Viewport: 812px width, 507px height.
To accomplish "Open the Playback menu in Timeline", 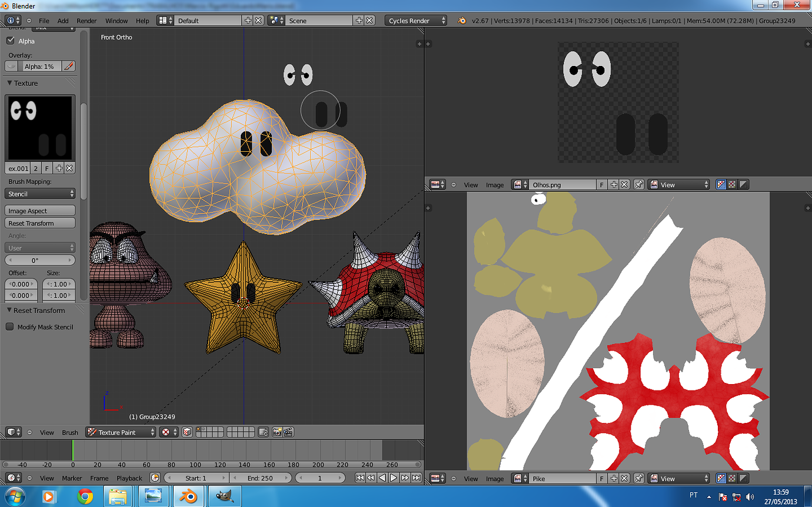I will tap(129, 478).
